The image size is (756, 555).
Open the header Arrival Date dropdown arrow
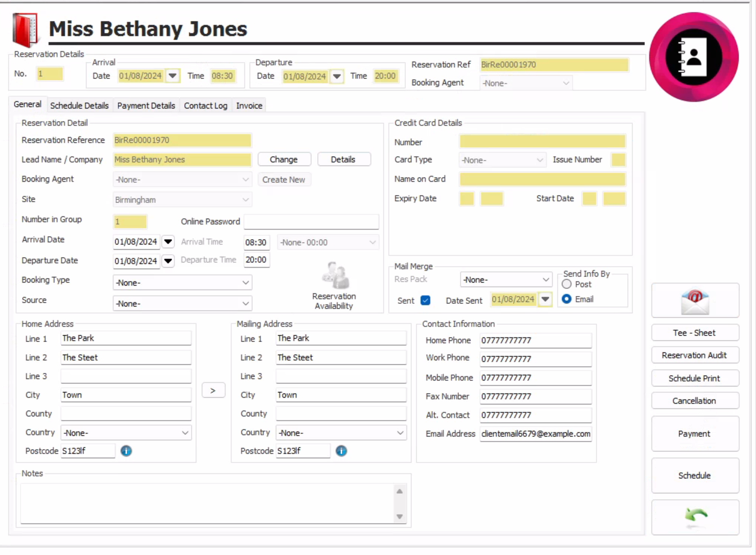172,76
